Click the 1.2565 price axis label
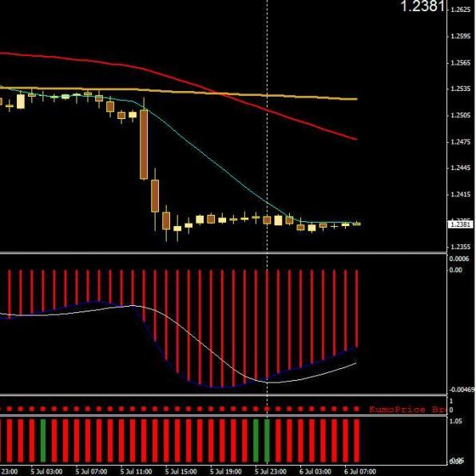Screen dimensions: 476x476 coord(461,62)
